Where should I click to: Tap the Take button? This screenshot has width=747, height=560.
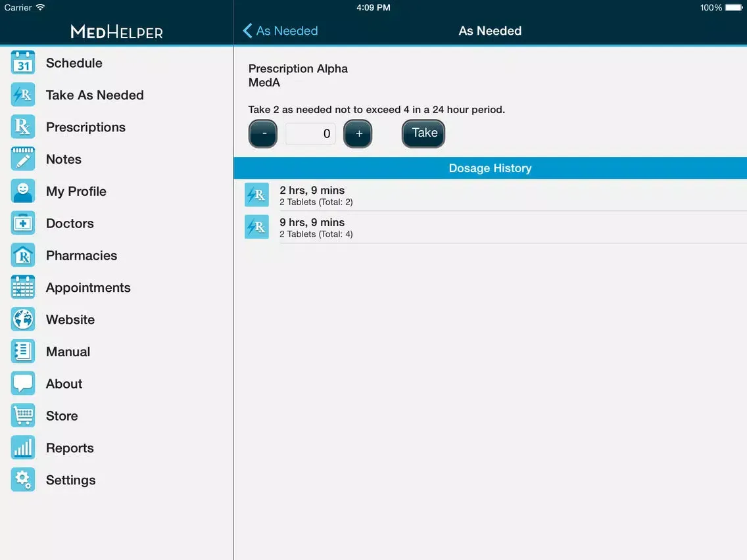point(423,133)
